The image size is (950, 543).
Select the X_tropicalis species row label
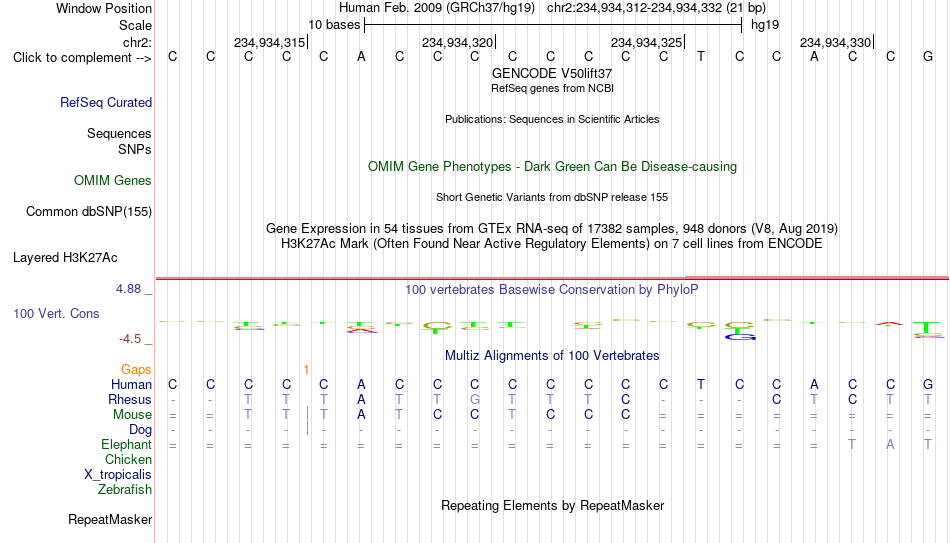[x=118, y=475]
